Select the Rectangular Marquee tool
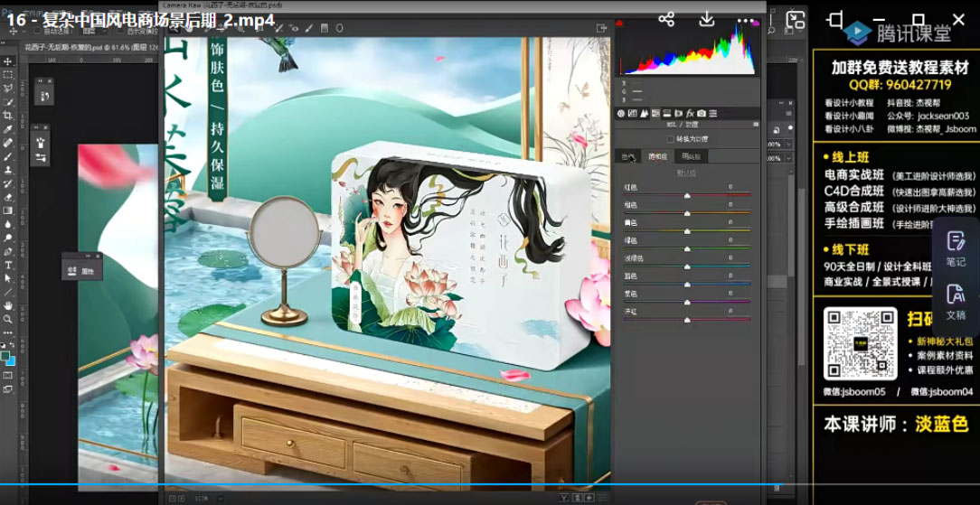Image resolution: width=980 pixels, height=505 pixels. coord(8,75)
